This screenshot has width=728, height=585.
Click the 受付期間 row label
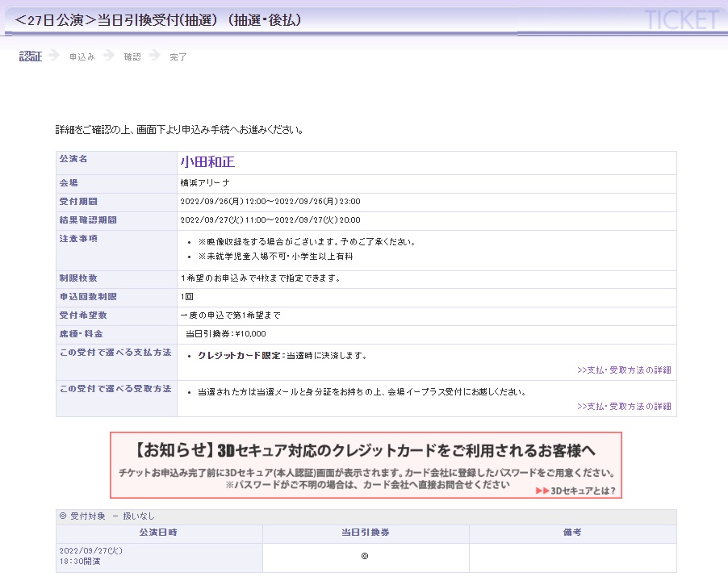(x=78, y=202)
